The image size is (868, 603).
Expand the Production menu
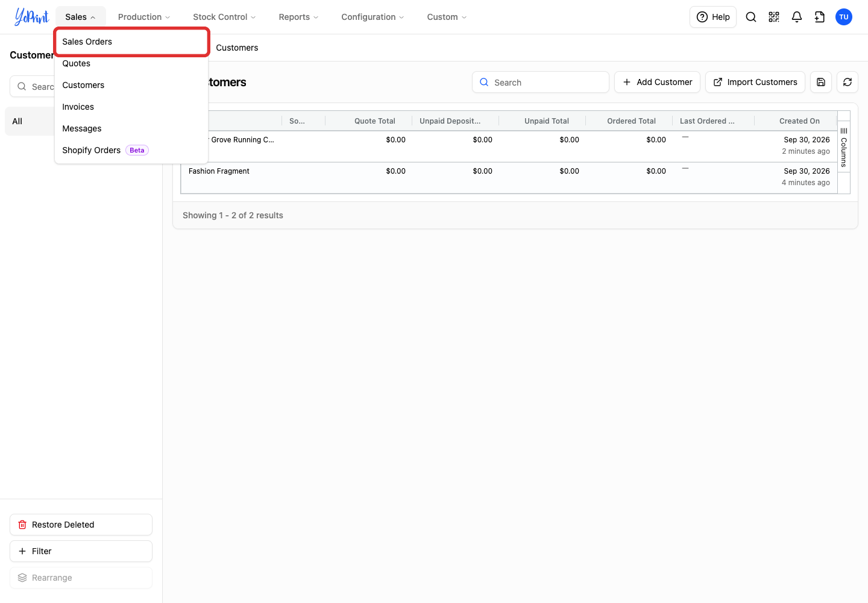(144, 17)
